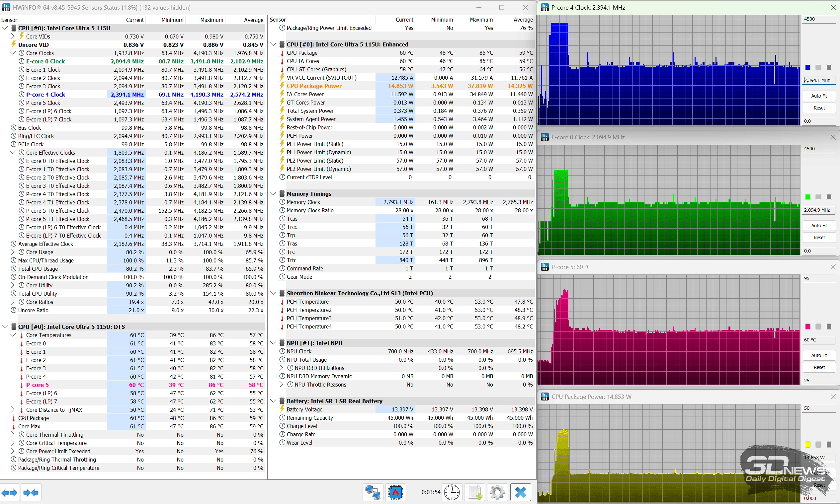Collapse the Memory Timings section
This screenshot has height=504, width=840.
pyautogui.click(x=273, y=193)
